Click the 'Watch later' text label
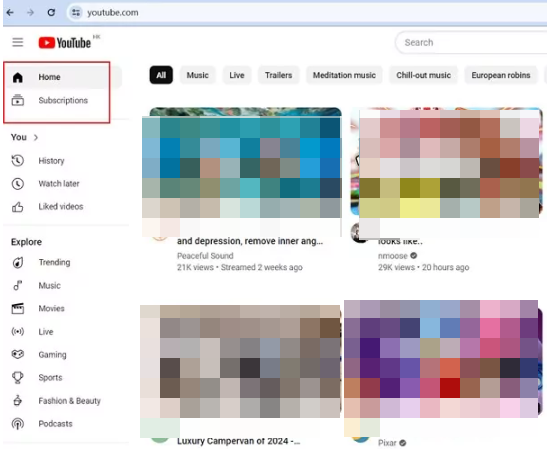Screen dimensions: 552x449 click(59, 184)
